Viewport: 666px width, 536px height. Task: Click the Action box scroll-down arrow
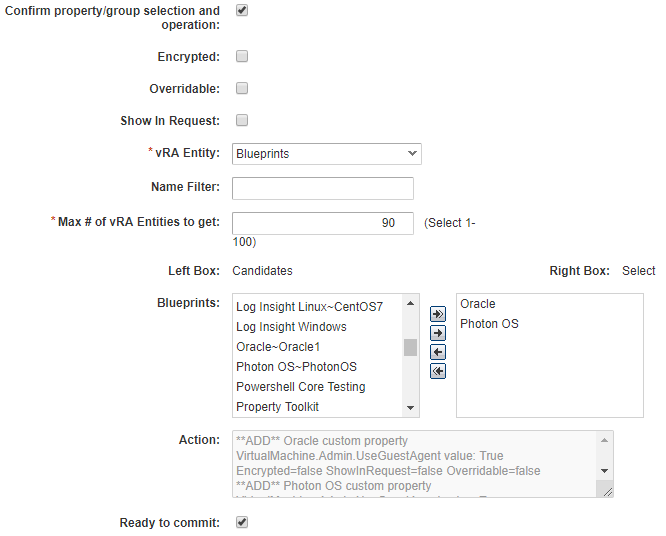click(604, 470)
